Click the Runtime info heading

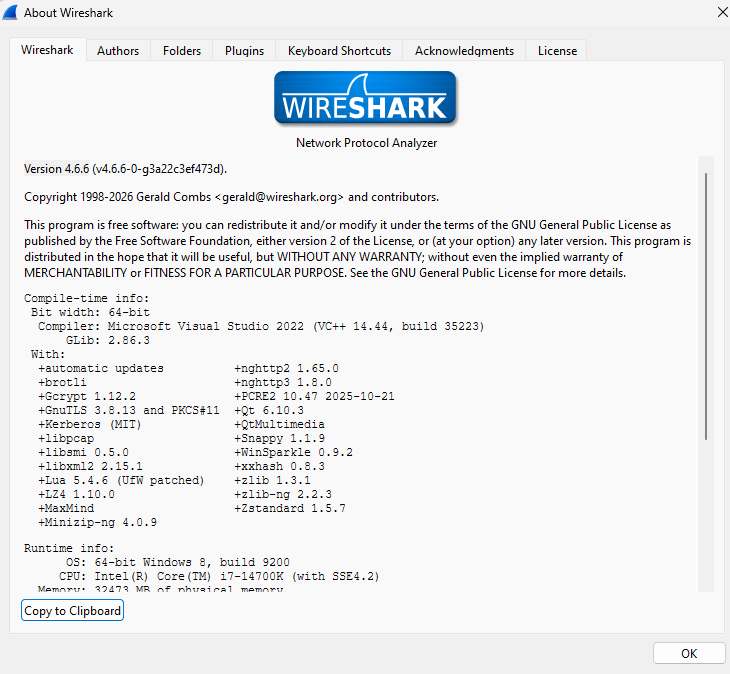click(x=69, y=548)
